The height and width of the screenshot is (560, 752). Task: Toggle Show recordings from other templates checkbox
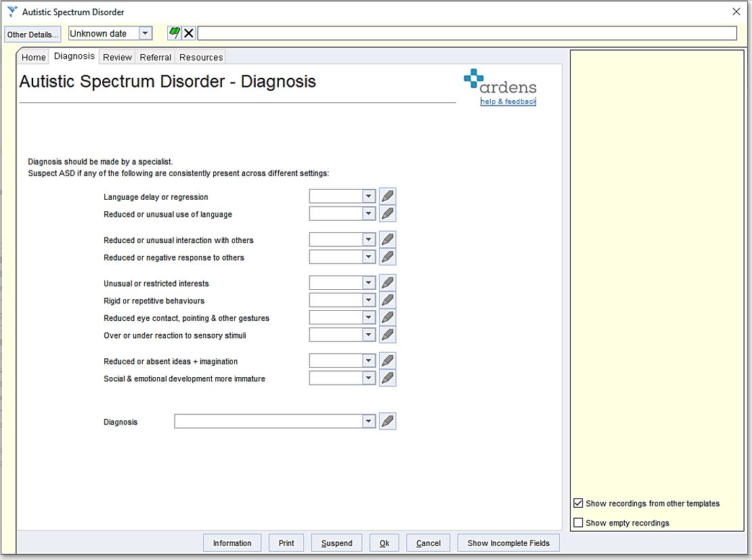(579, 503)
